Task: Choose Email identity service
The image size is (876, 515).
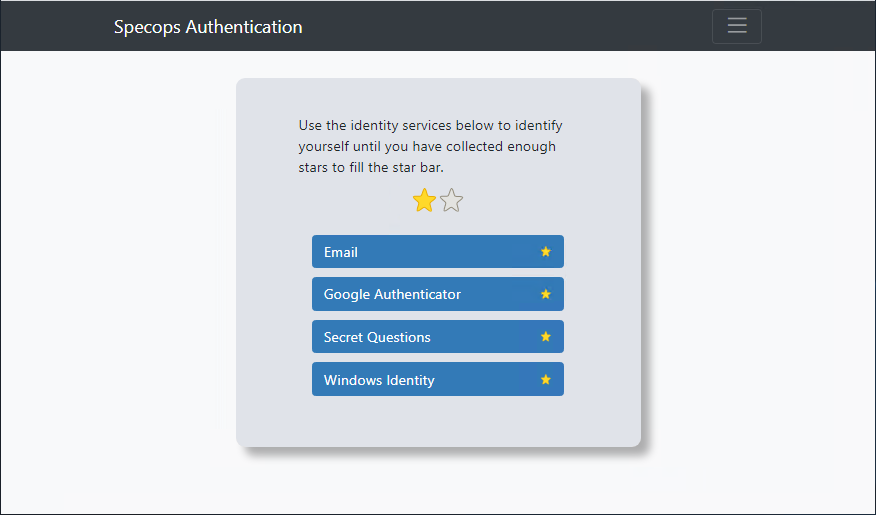Action: [x=437, y=251]
